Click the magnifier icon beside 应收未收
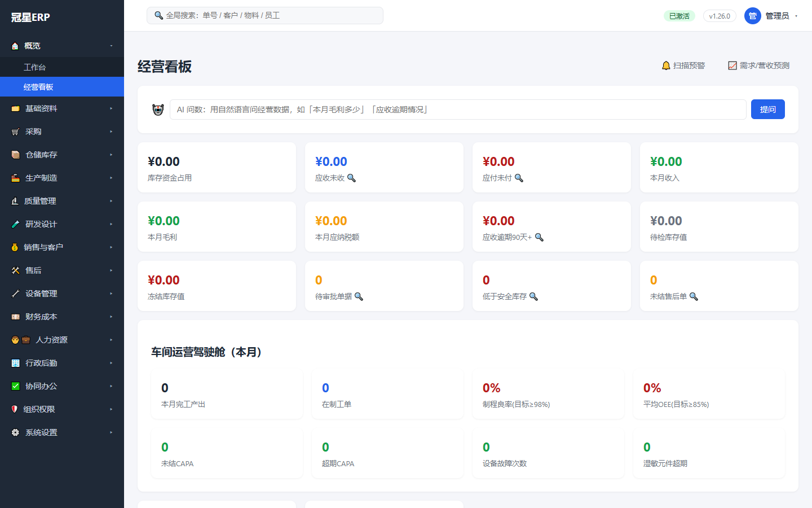The image size is (812, 508). point(351,178)
